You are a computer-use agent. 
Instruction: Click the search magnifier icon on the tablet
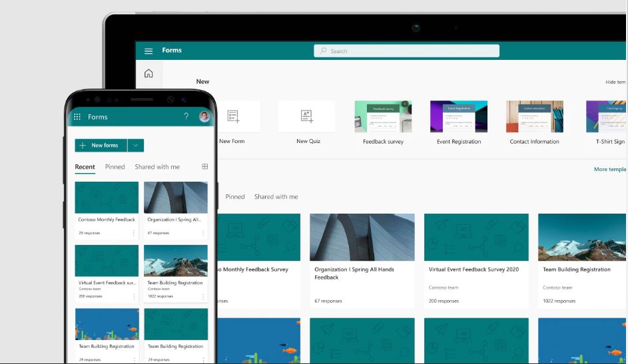[323, 51]
